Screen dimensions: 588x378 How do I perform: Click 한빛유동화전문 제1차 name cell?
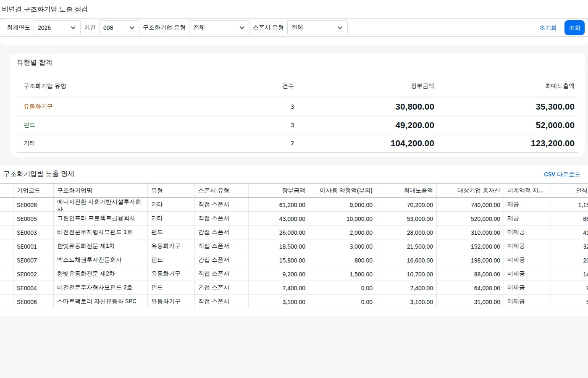point(100,246)
